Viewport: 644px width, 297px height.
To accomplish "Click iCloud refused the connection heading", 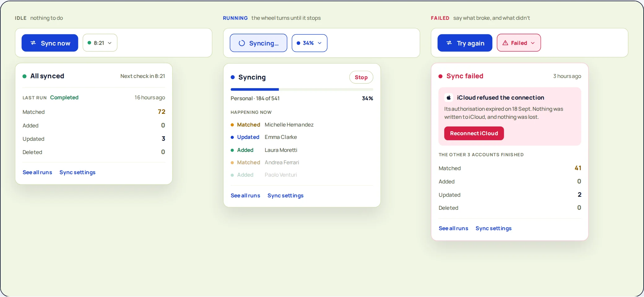I will [x=500, y=97].
